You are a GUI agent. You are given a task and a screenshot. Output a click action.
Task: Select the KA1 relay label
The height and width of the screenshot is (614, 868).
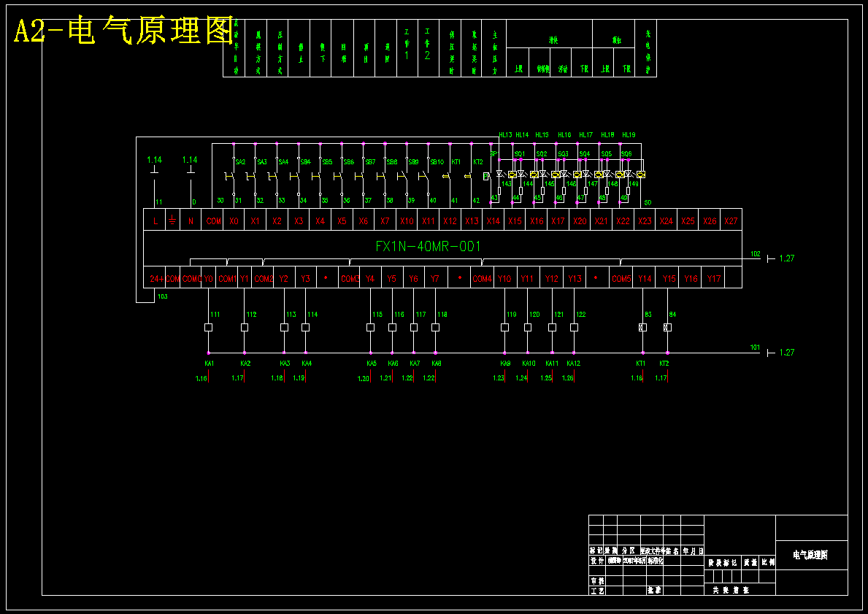point(210,364)
